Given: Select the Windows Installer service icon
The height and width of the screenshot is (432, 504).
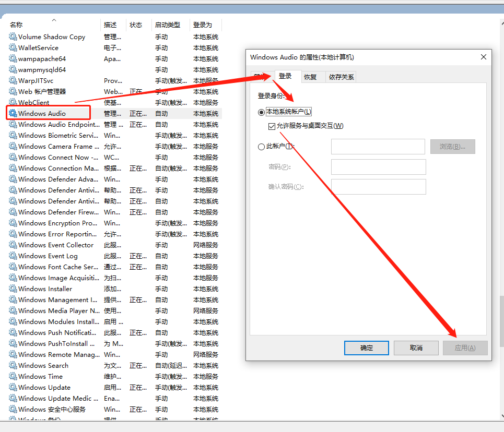Looking at the screenshot, I should click(13, 289).
